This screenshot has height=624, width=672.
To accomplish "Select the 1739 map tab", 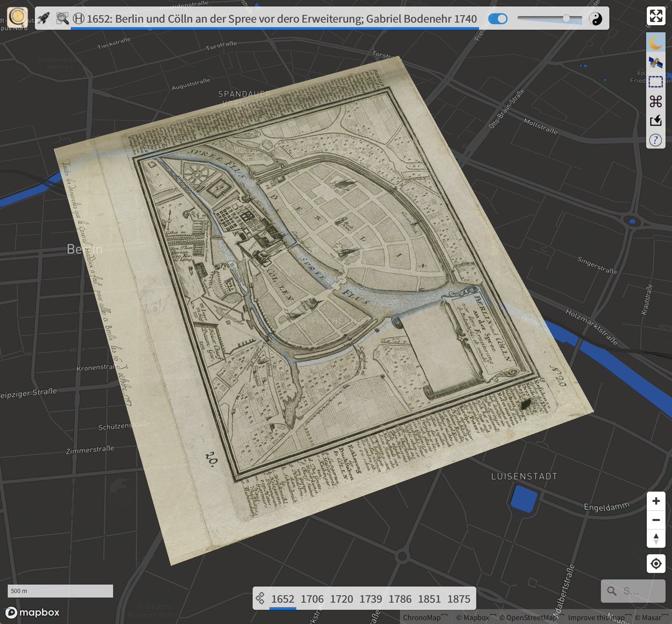I will 371,599.
